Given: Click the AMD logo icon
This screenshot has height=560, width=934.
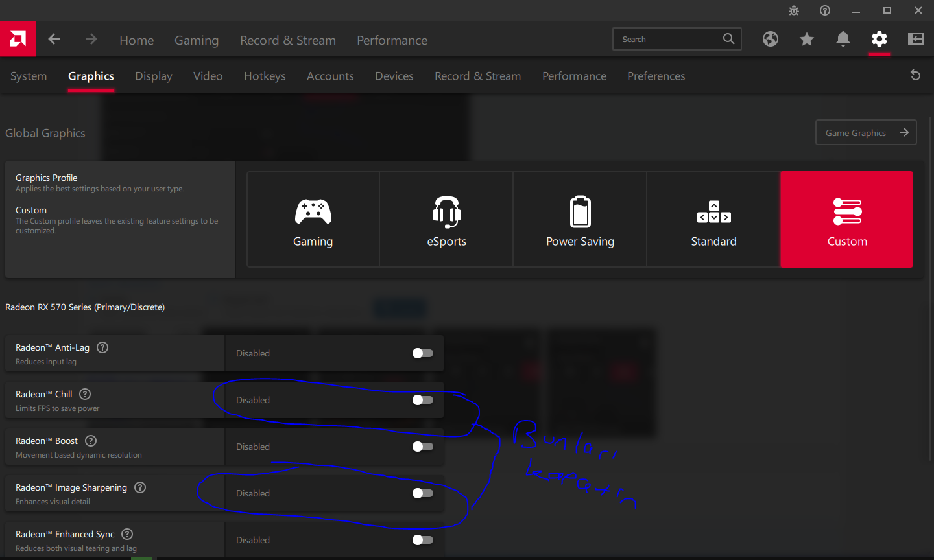Looking at the screenshot, I should coord(18,39).
